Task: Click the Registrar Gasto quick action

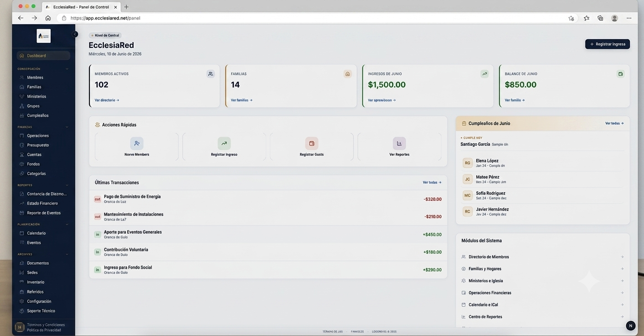Action: click(x=312, y=147)
